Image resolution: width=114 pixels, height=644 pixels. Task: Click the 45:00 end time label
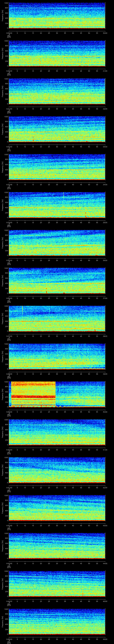pos(105,601)
